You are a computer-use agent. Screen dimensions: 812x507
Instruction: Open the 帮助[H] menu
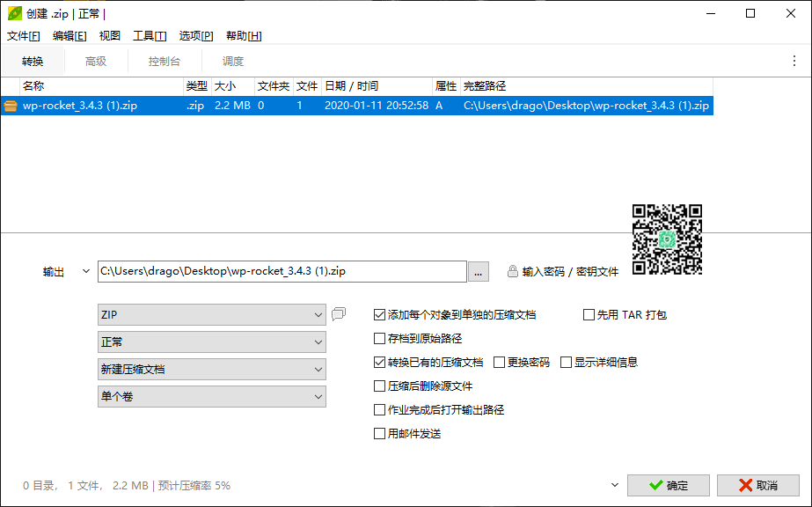tap(244, 36)
